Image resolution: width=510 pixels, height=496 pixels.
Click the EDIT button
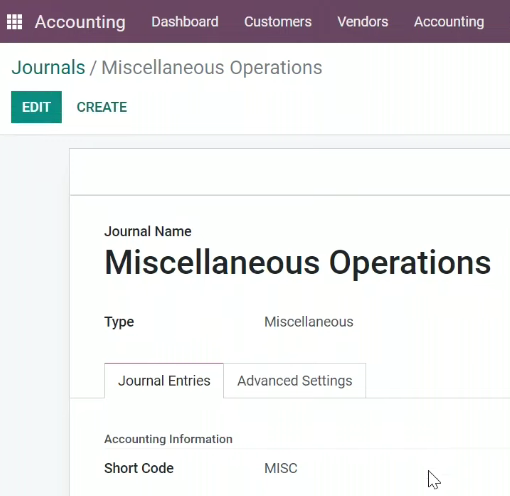[x=36, y=107]
